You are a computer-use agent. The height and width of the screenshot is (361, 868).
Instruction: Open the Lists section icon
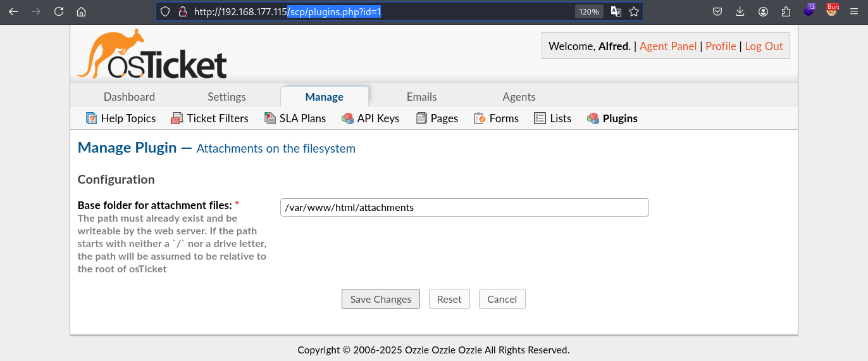tap(540, 118)
